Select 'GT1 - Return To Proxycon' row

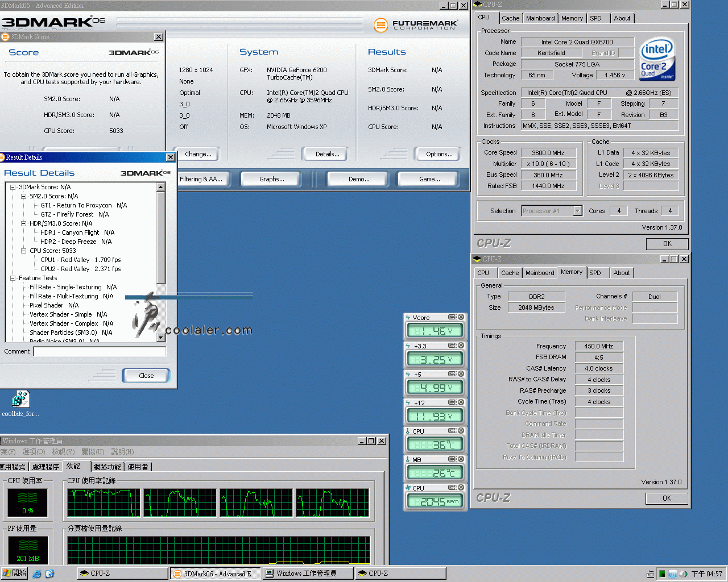pos(84,205)
